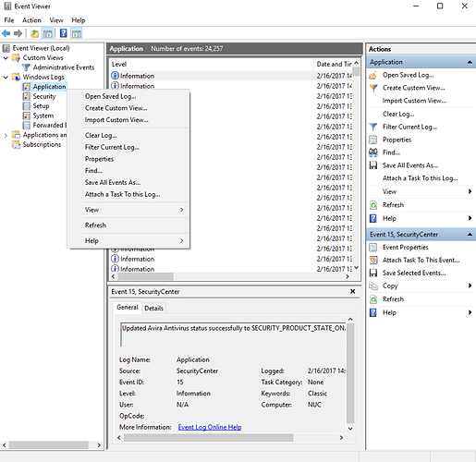Click the Security log icon in tree
Screen dimensions: 476x462
click(27, 96)
